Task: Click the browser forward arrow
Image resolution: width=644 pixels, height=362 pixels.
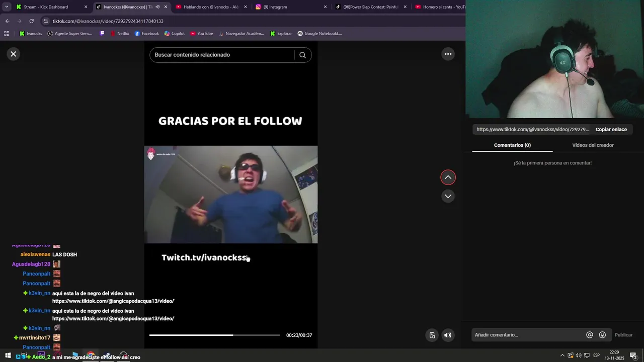Action: point(19,21)
